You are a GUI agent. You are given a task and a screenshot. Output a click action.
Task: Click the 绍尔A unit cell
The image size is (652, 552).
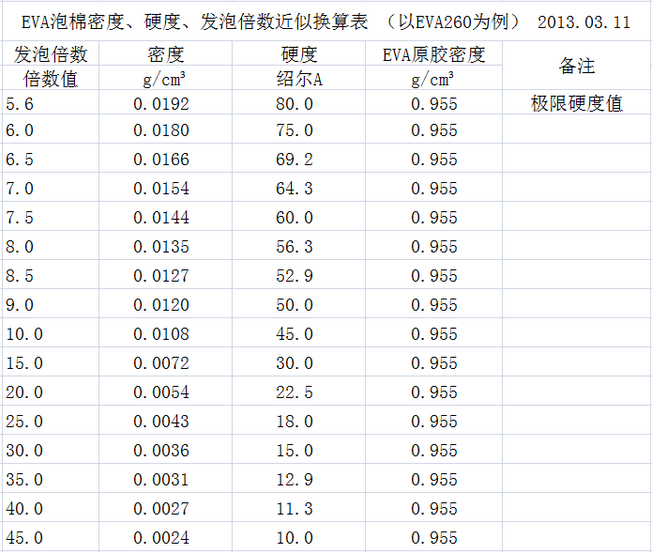pyautogui.click(x=299, y=79)
